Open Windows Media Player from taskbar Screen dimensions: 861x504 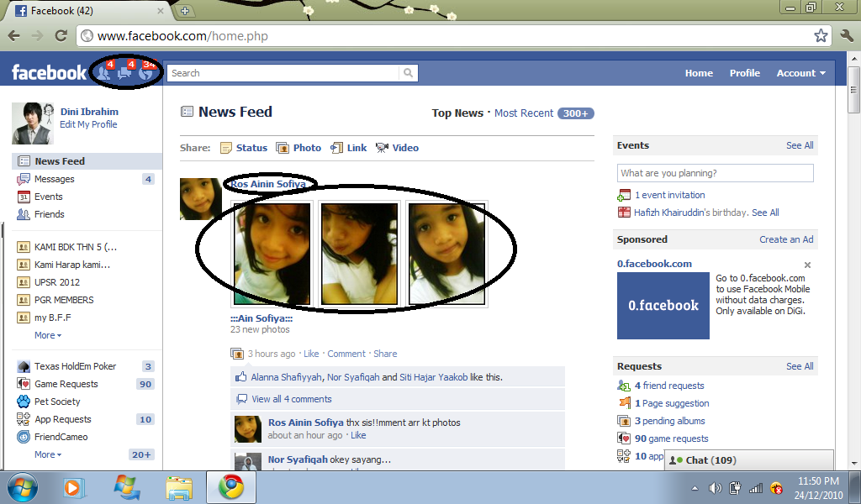[74, 487]
